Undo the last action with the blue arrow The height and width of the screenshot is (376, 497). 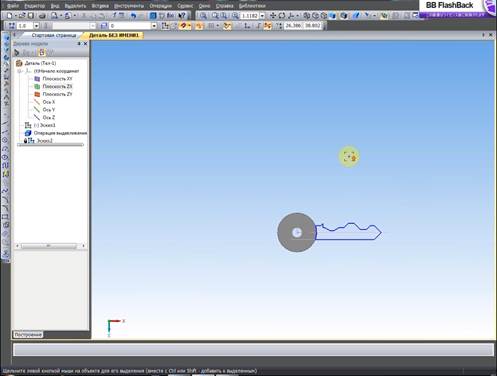tap(133, 15)
